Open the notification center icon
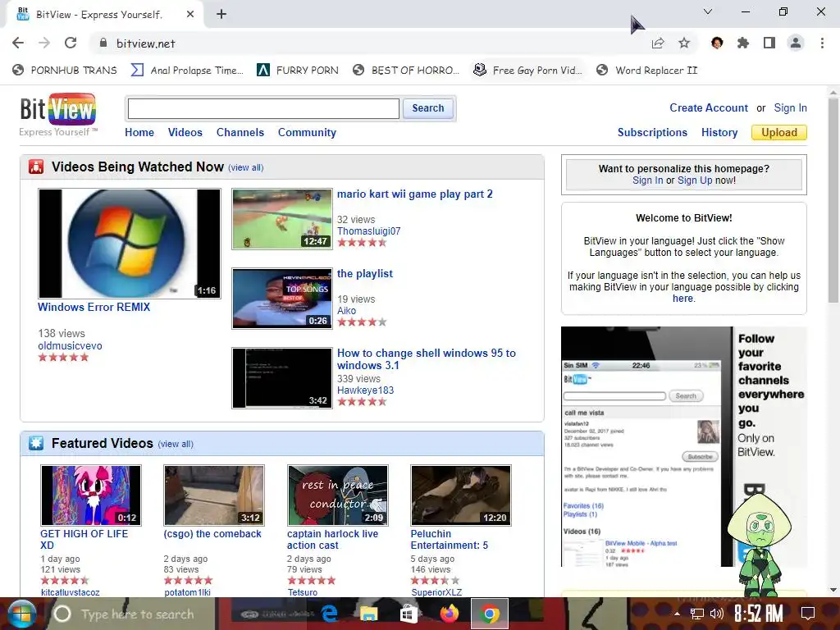Viewport: 840px width, 630px height. click(808, 614)
